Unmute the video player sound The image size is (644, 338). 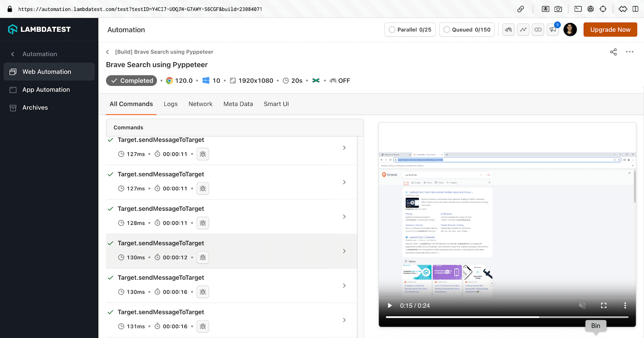tap(582, 305)
